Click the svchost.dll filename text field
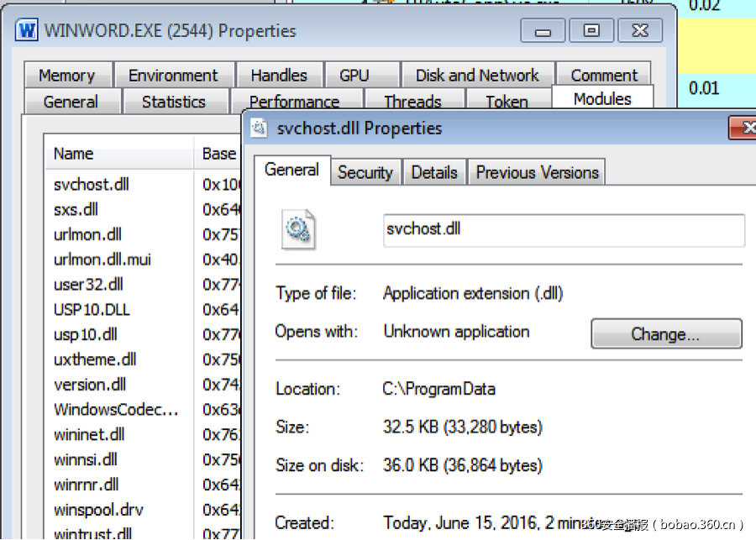Screen dimensions: 756x540 (563, 229)
